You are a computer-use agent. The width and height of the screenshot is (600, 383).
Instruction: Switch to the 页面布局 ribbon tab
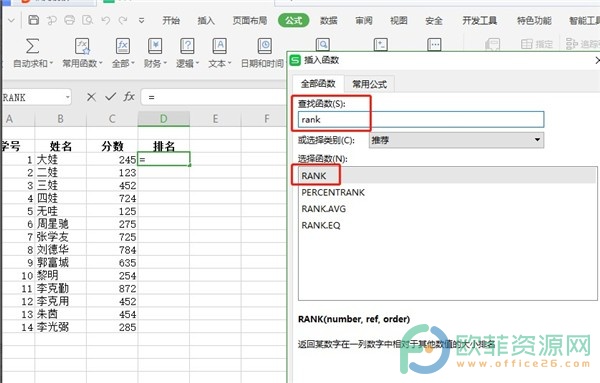click(249, 20)
